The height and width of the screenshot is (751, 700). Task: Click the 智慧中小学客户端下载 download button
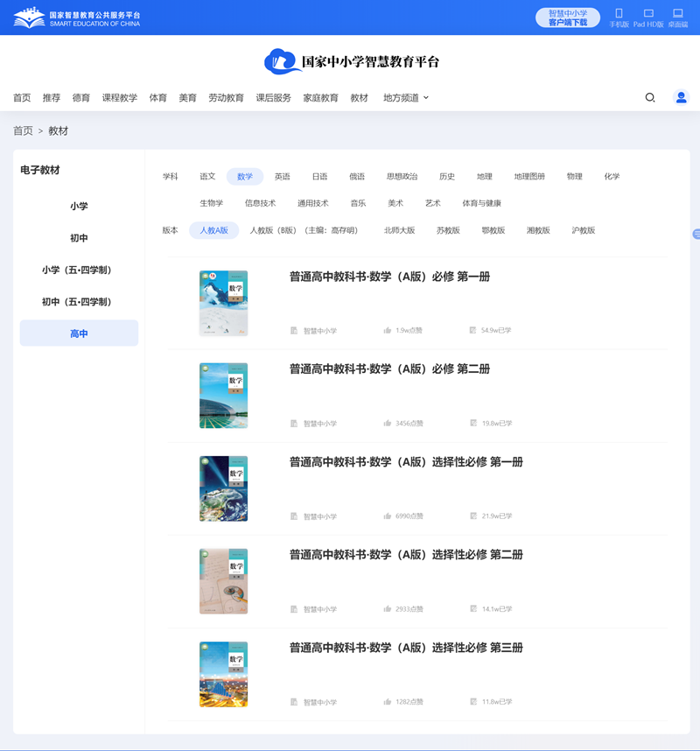pyautogui.click(x=566, y=16)
